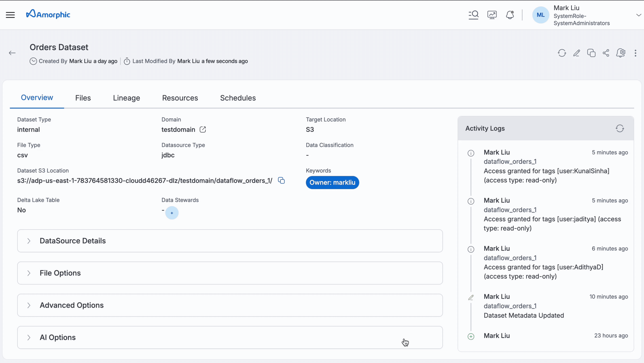
Task: Open the Schedules tab
Action: pos(237,98)
